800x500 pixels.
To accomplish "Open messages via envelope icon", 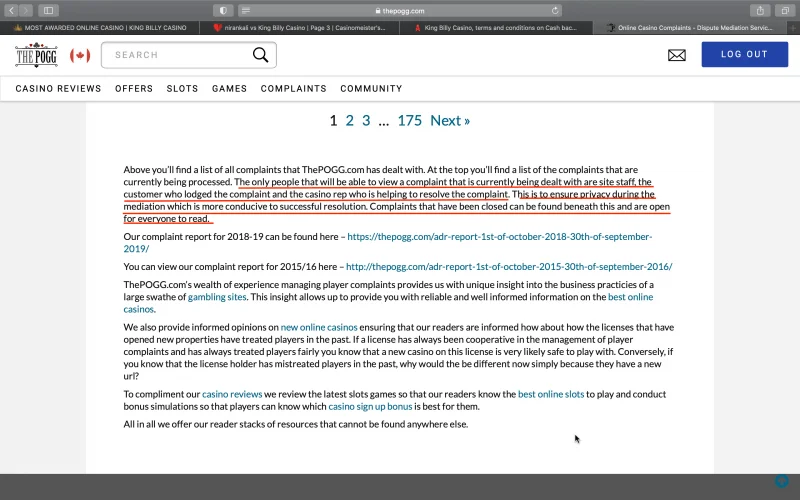I will [x=677, y=55].
